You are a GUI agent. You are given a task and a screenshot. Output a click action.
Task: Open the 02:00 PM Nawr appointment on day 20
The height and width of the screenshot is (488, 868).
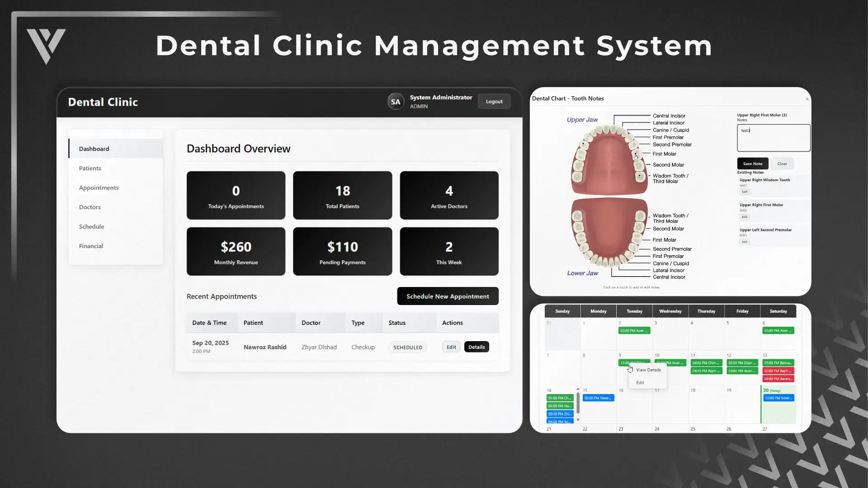tap(778, 398)
